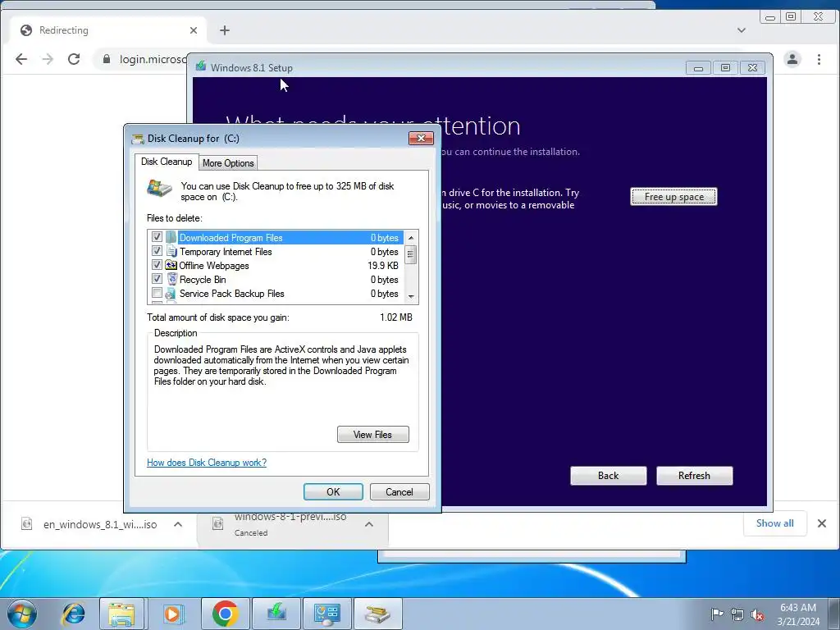This screenshot has height=630, width=840.
Task: Toggle Downloaded Program Files checkbox
Action: coord(157,237)
